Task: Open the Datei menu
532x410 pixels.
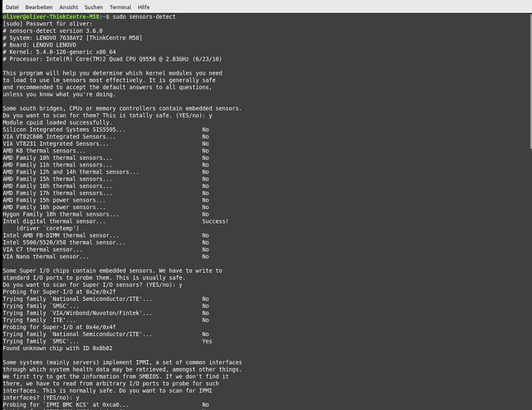Action: (12, 7)
